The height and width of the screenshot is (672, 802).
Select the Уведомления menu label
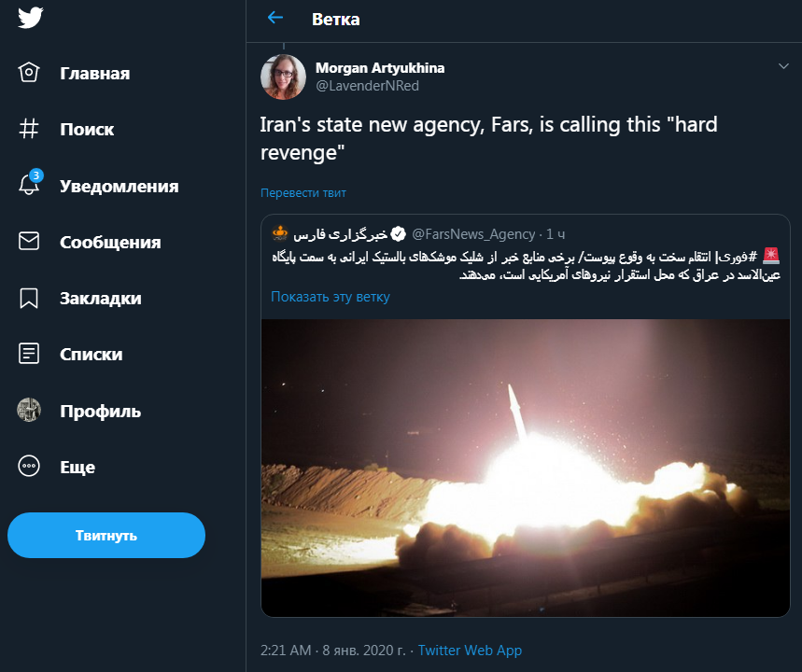click(119, 186)
